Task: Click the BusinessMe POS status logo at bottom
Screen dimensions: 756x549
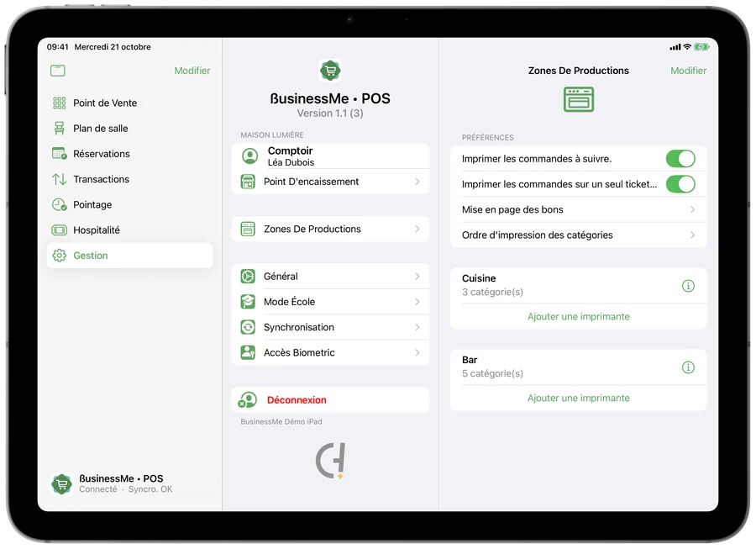Action: point(61,484)
